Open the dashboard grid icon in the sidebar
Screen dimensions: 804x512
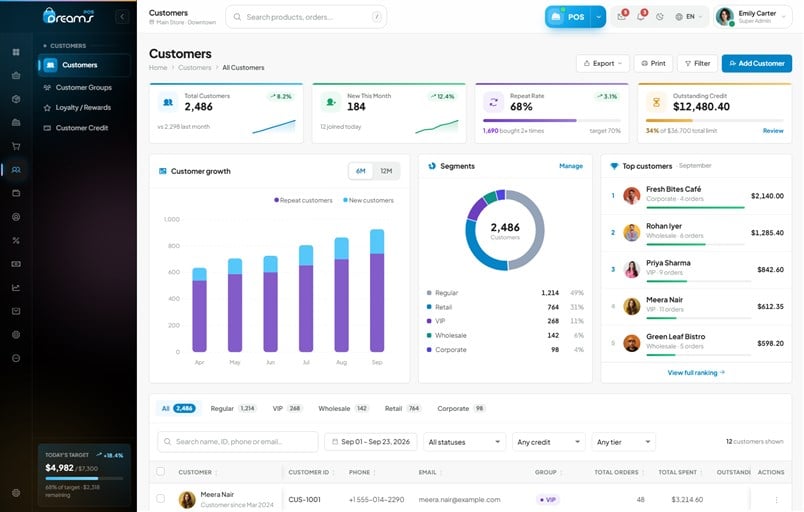[16, 52]
